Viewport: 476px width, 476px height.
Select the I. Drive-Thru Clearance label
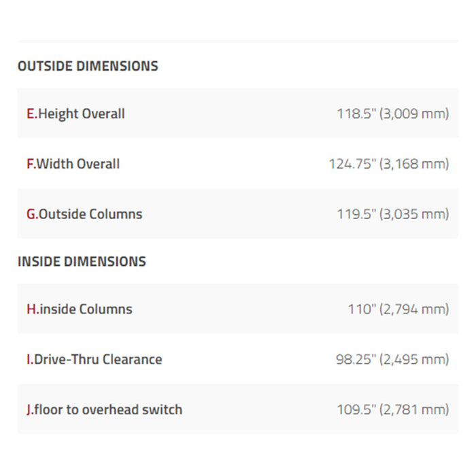click(95, 360)
